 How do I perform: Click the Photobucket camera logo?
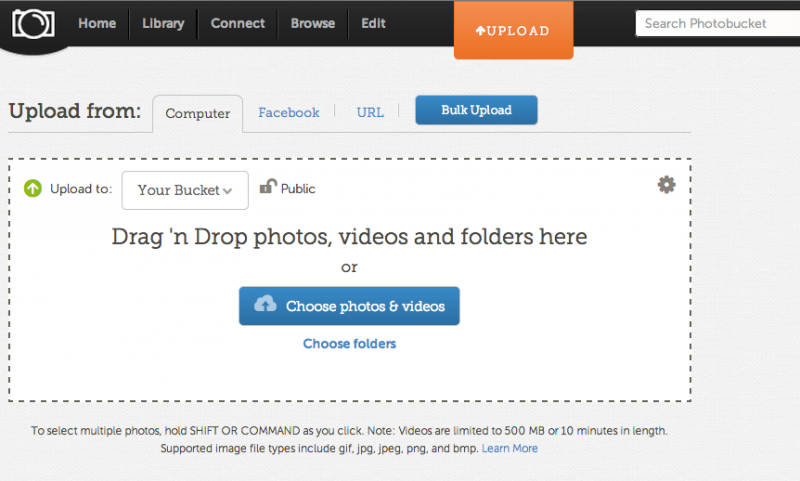[34, 24]
